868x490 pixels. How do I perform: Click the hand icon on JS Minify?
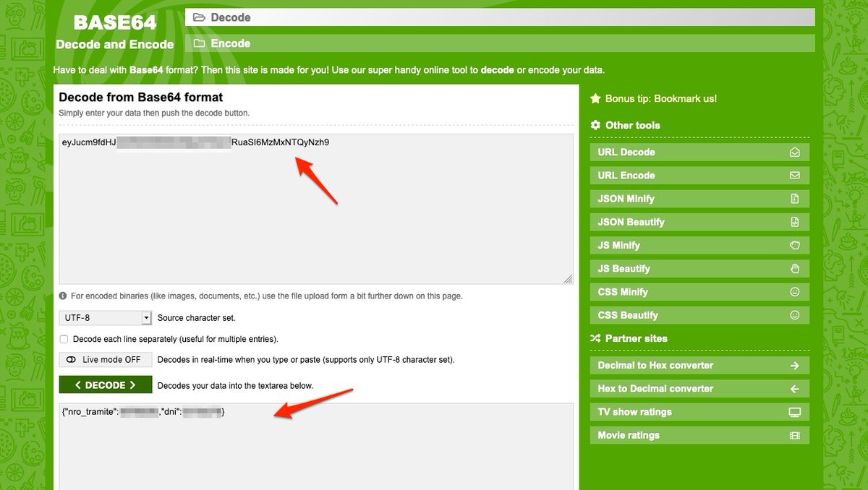[x=795, y=246]
